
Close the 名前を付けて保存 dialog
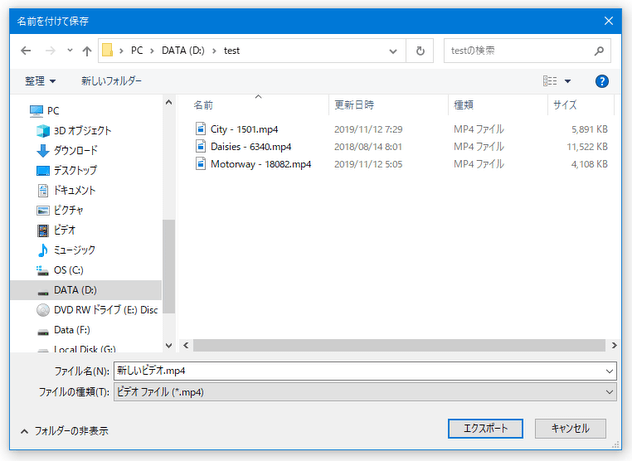tap(609, 21)
